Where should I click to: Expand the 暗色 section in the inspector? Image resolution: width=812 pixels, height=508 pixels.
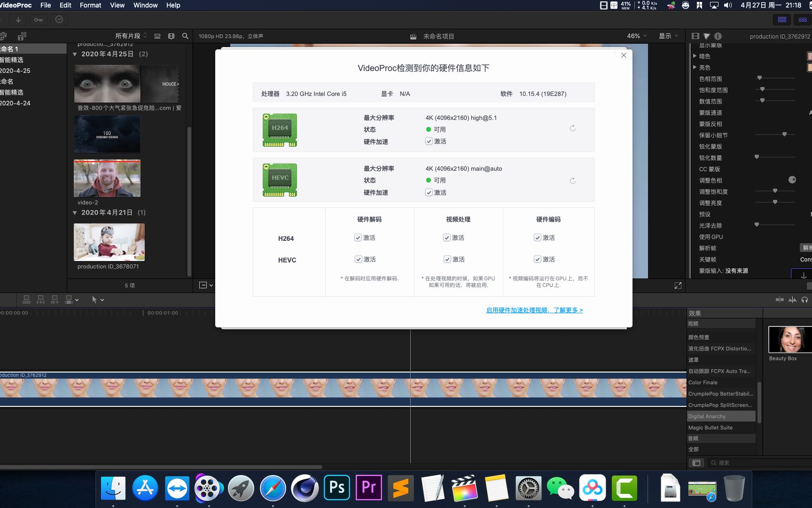[x=695, y=56]
